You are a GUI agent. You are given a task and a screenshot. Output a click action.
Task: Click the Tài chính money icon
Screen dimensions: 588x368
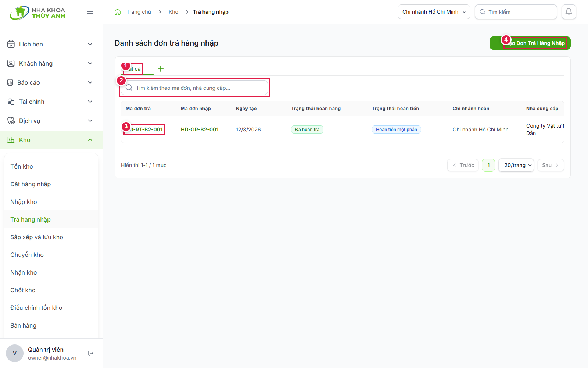[11, 102]
